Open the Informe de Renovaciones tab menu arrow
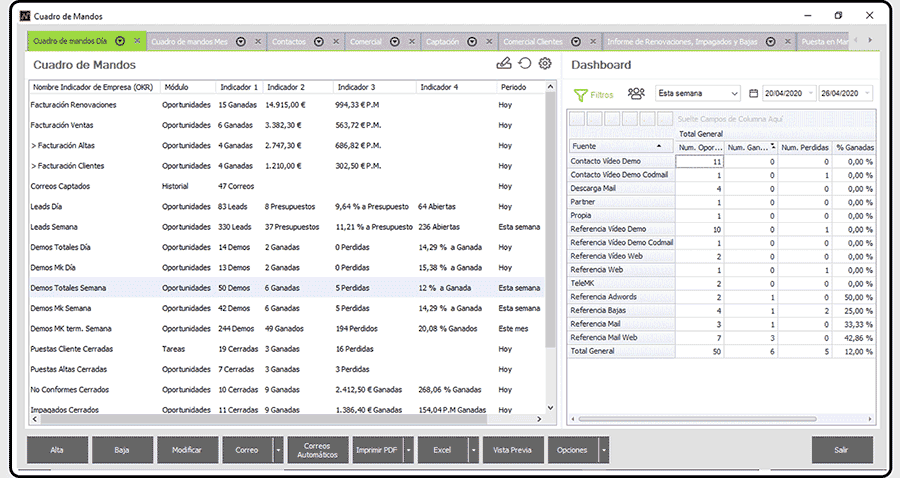 click(771, 41)
